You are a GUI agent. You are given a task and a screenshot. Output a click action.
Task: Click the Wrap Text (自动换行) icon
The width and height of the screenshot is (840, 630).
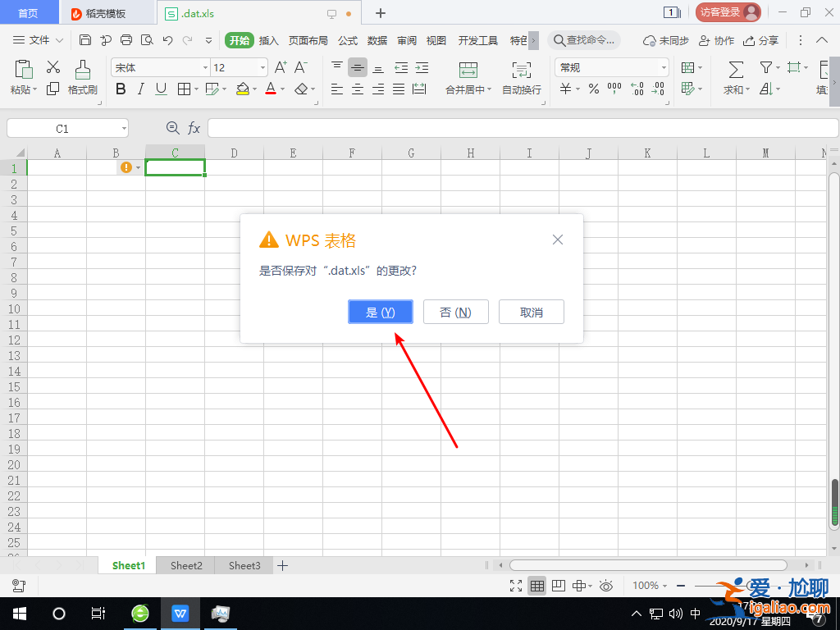click(x=521, y=69)
